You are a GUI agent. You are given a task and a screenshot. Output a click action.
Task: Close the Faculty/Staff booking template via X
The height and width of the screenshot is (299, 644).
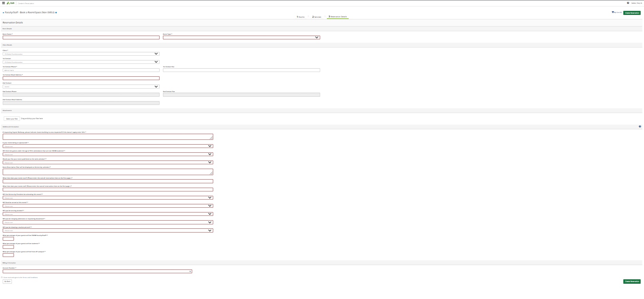(x=3, y=13)
